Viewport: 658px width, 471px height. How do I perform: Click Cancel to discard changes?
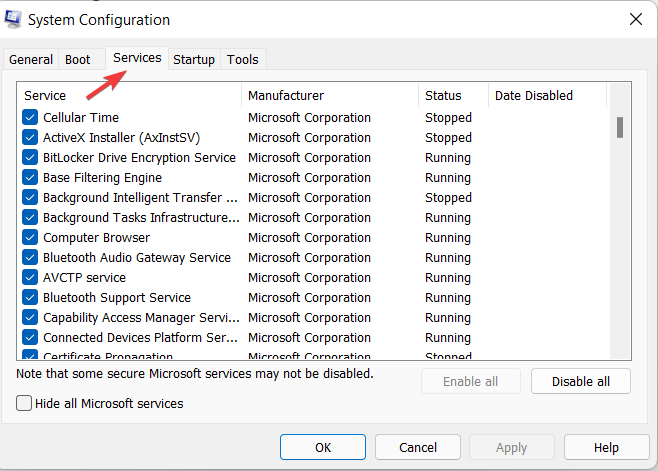pyautogui.click(x=418, y=447)
